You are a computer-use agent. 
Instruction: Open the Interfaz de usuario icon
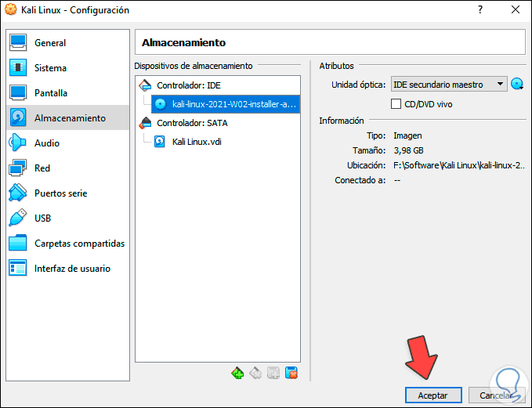point(18,269)
